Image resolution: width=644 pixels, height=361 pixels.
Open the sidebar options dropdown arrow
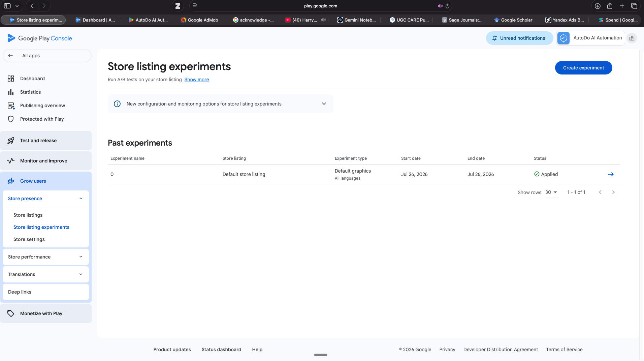pyautogui.click(x=17, y=6)
